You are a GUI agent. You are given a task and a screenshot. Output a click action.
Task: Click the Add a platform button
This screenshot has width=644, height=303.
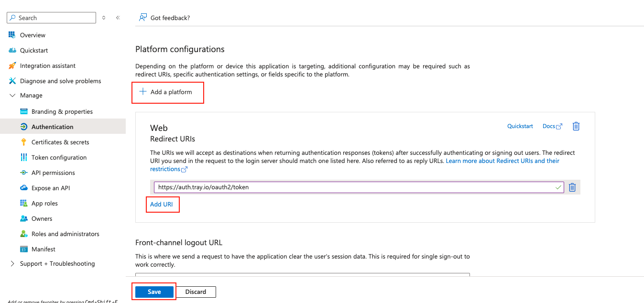click(x=168, y=92)
